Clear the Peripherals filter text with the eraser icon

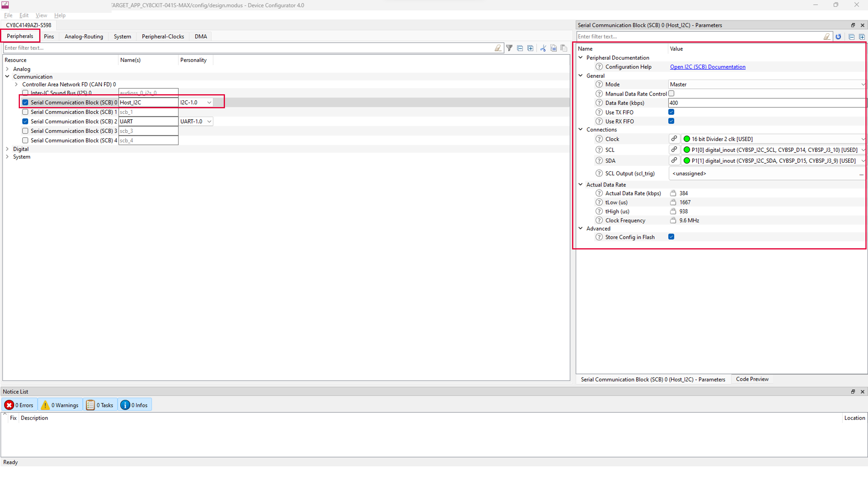(498, 48)
